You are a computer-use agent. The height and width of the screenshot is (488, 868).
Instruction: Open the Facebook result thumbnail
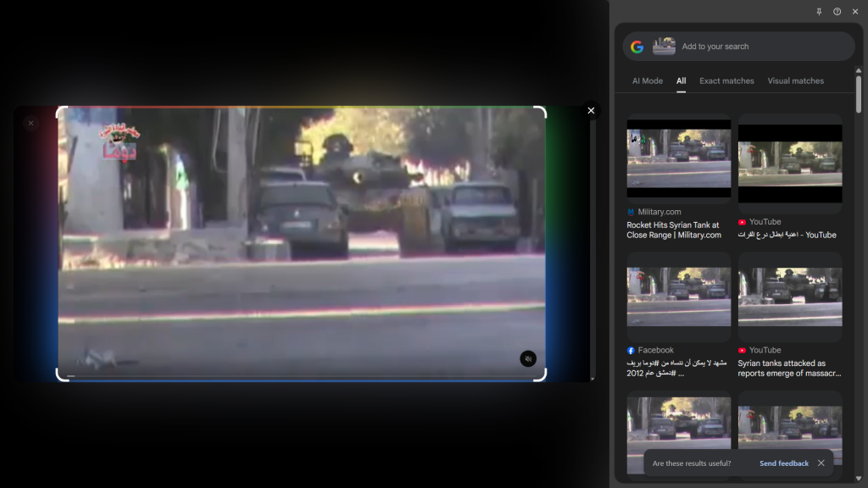tap(679, 297)
